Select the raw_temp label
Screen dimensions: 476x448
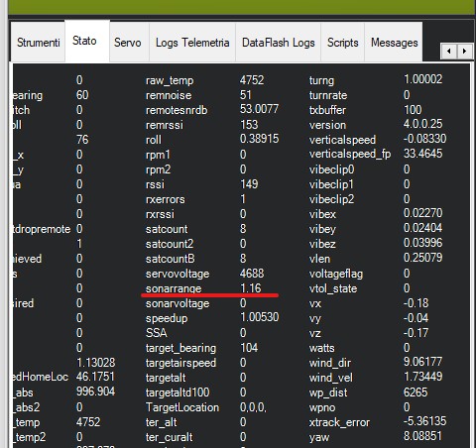point(170,80)
